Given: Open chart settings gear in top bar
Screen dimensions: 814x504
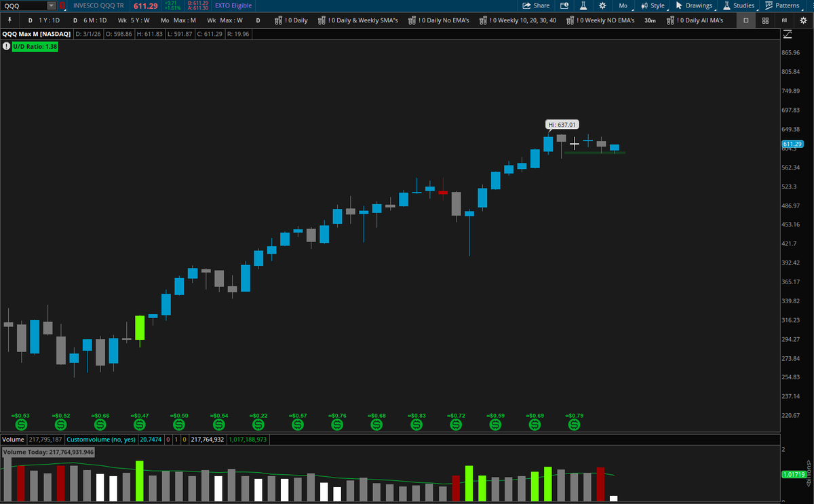Looking at the screenshot, I should point(602,5).
